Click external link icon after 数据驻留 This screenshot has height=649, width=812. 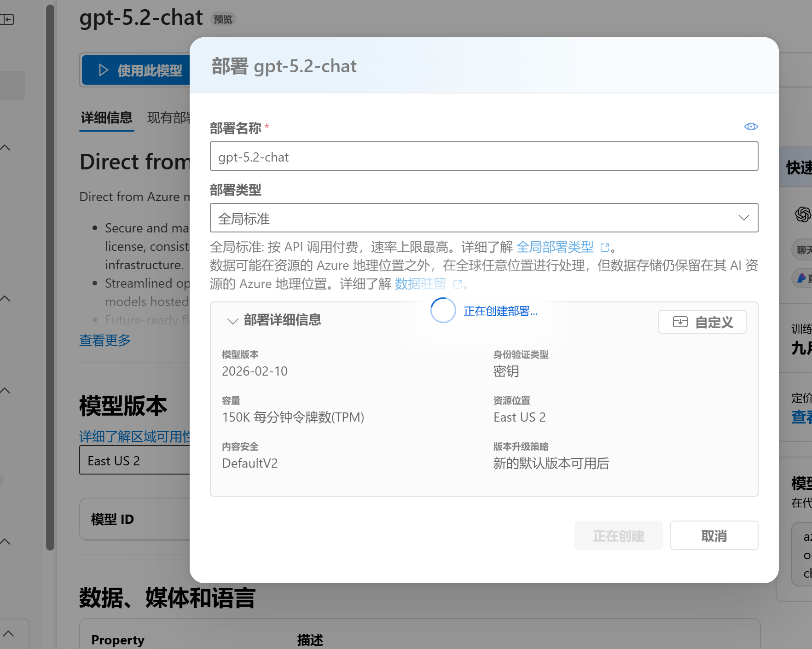pos(457,284)
